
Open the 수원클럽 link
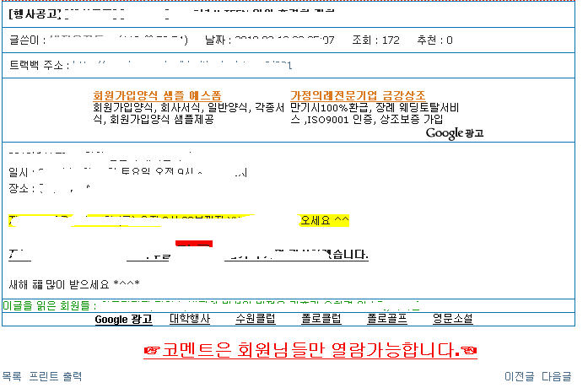coord(256,319)
